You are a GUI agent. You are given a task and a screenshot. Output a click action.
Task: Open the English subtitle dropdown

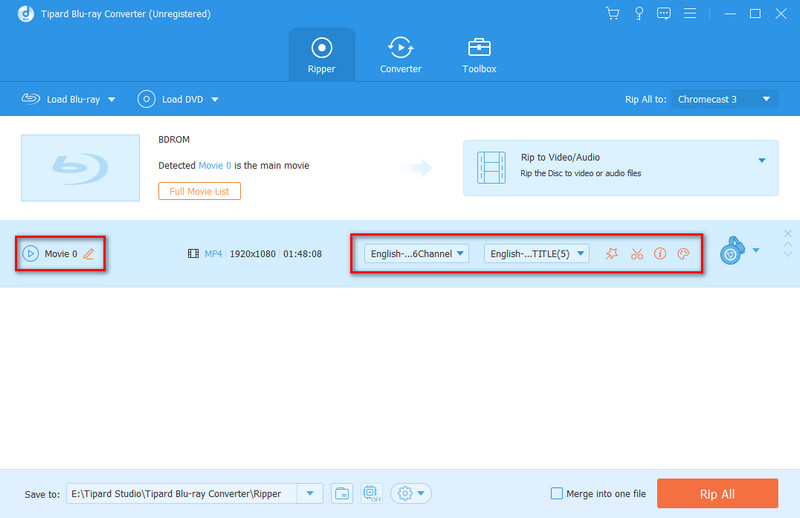536,254
